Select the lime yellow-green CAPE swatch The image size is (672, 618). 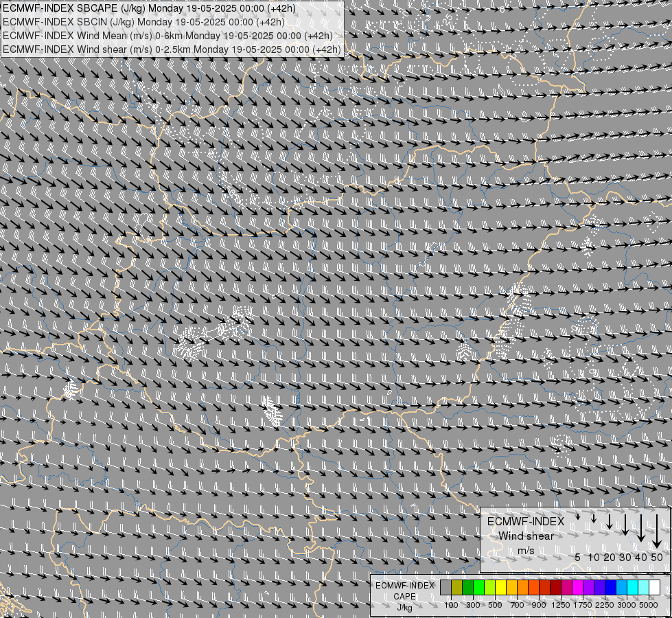tap(490, 588)
